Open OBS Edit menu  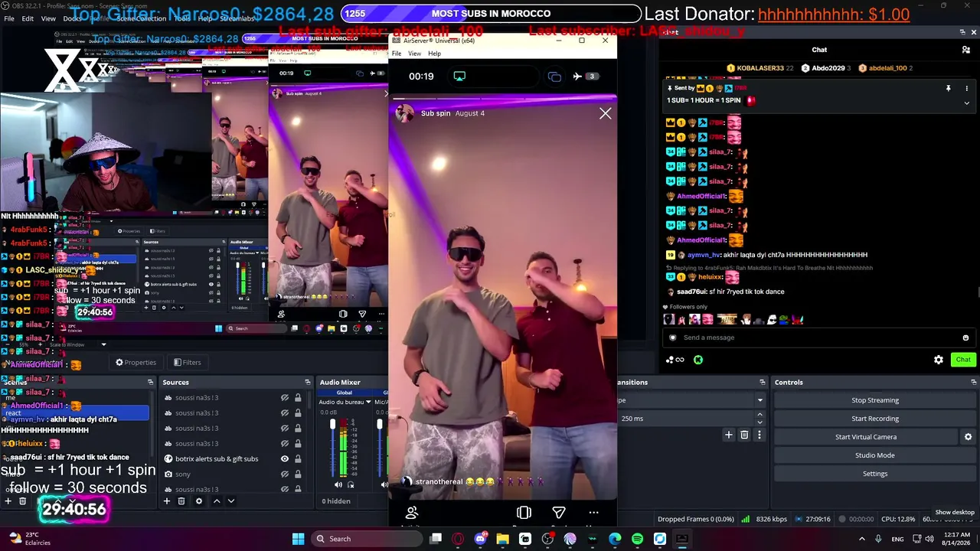click(28, 18)
